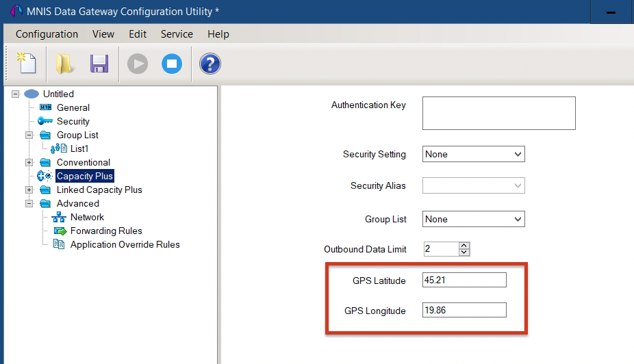Stop the service with the blue stop button

[172, 64]
